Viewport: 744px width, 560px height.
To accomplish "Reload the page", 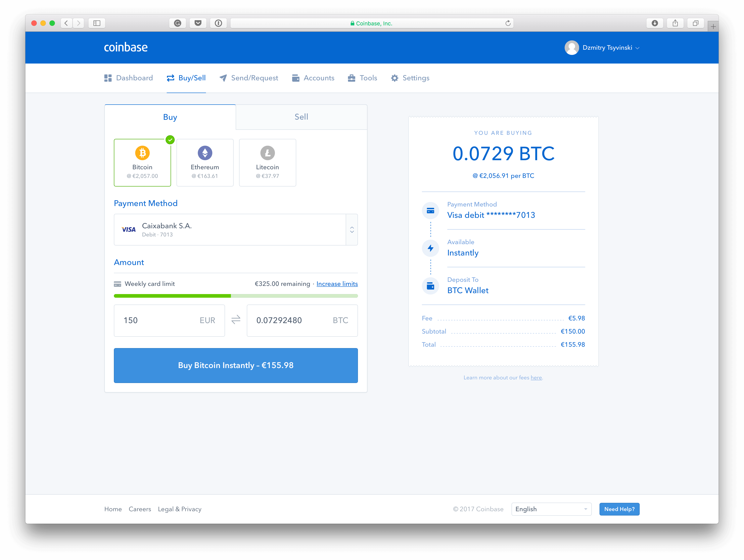I will coord(508,23).
